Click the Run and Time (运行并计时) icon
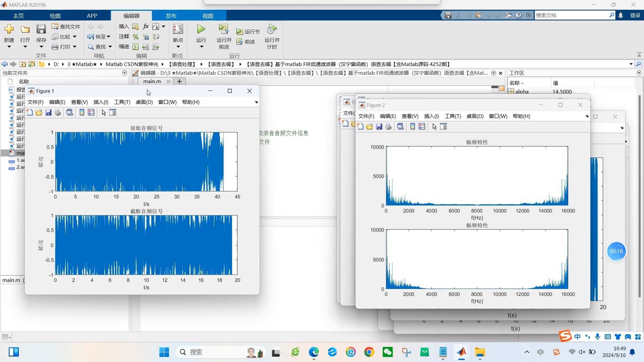This screenshot has width=644, height=362. (x=272, y=29)
